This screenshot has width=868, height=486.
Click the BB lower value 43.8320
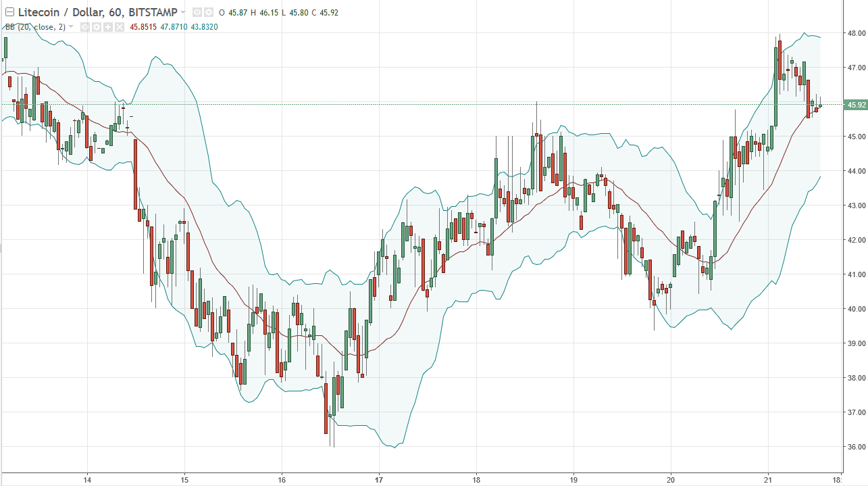pyautogui.click(x=204, y=27)
